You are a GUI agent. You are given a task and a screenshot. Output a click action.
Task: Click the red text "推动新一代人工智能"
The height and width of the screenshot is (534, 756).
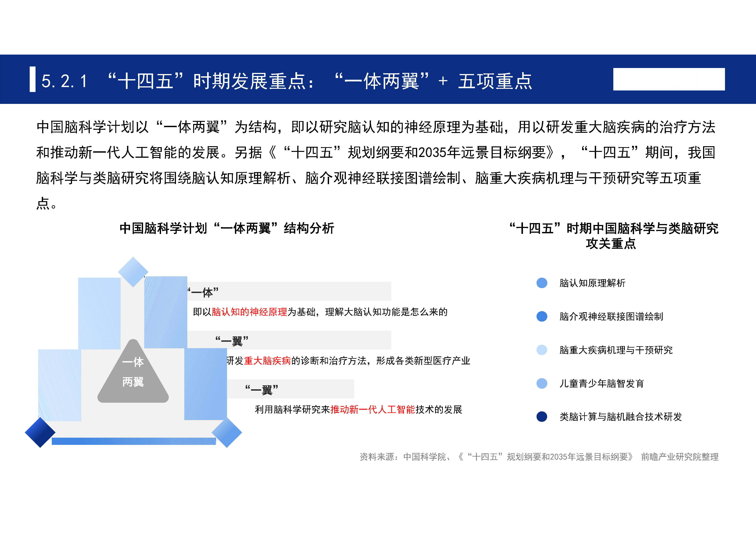click(x=373, y=409)
